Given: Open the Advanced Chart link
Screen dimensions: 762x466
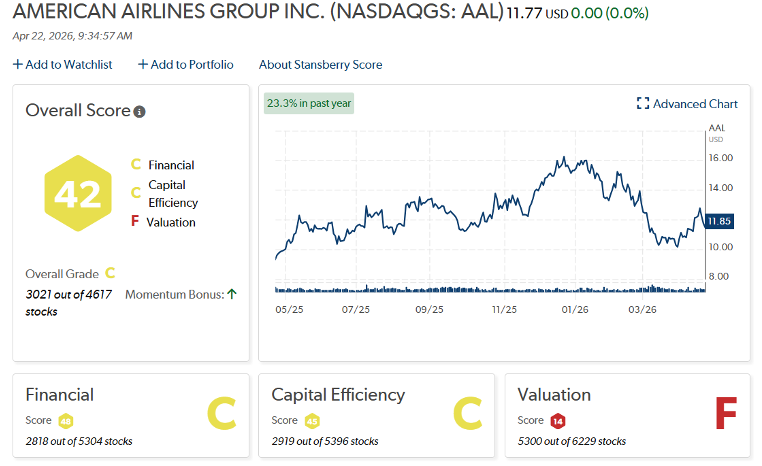Looking at the screenshot, I should pyautogui.click(x=695, y=104).
